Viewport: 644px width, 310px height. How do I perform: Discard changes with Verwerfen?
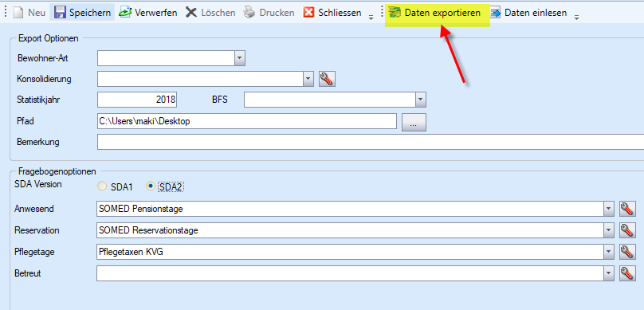click(x=147, y=13)
